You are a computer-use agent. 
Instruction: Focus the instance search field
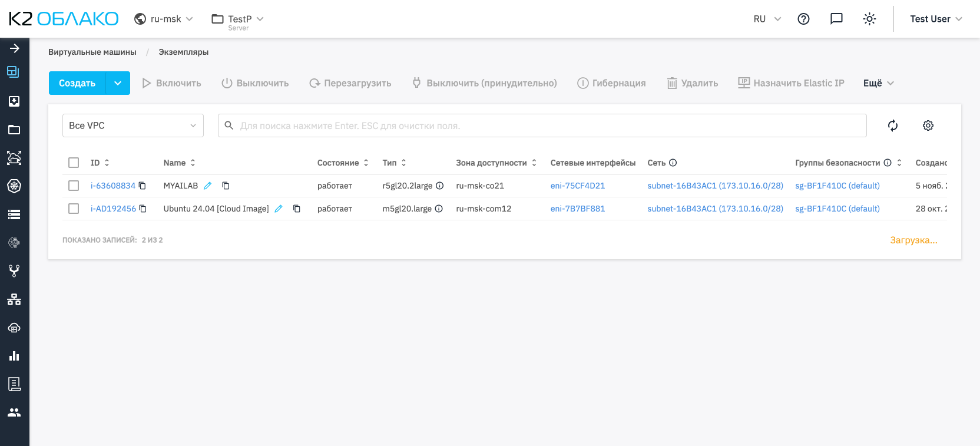[542, 125]
